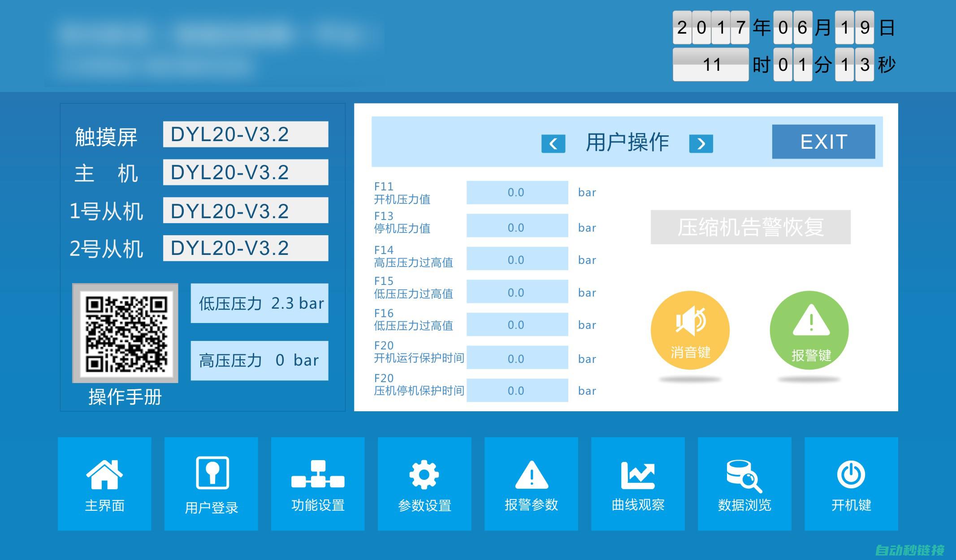The width and height of the screenshot is (956, 560).
Task: Click the 压缩机告警恢复 button
Action: (x=751, y=227)
